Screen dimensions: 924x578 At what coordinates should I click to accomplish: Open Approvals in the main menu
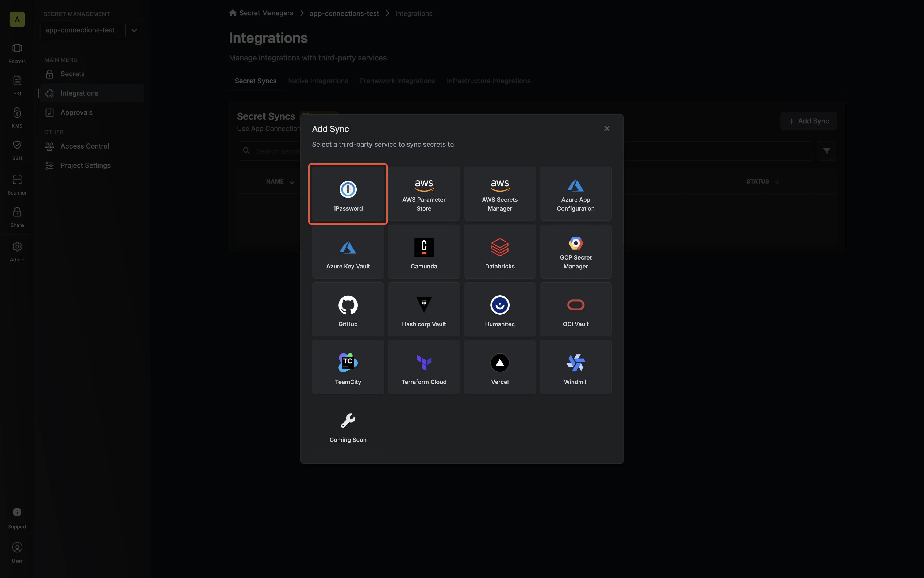(x=93, y=112)
